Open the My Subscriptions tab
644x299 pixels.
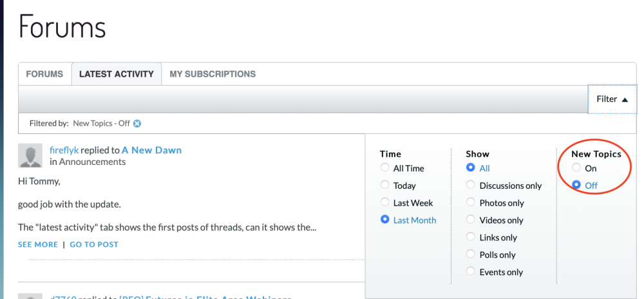[x=213, y=74]
